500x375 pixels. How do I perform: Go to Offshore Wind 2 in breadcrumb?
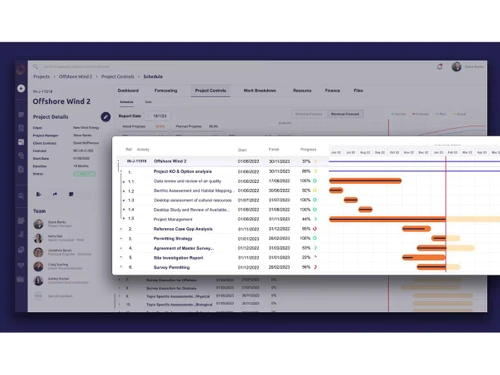coord(75,77)
